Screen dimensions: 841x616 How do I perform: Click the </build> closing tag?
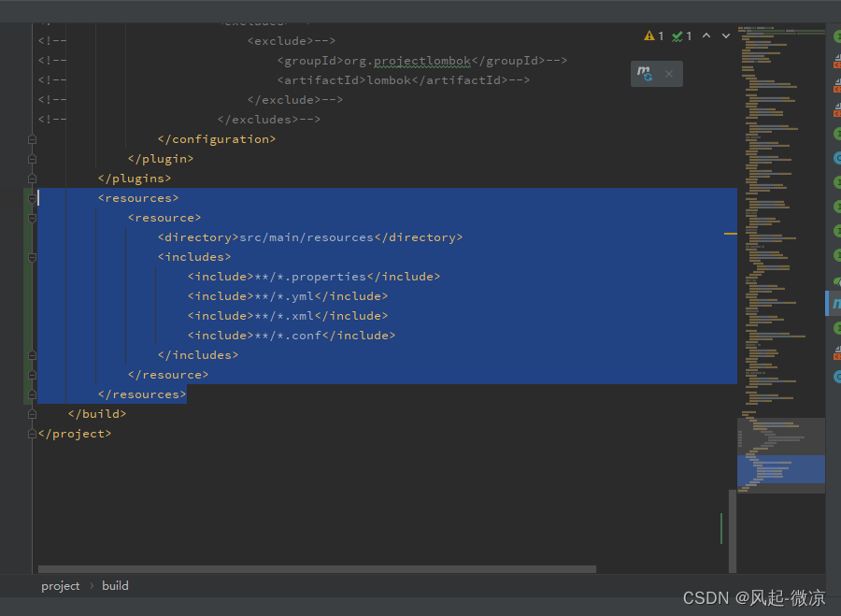click(97, 414)
